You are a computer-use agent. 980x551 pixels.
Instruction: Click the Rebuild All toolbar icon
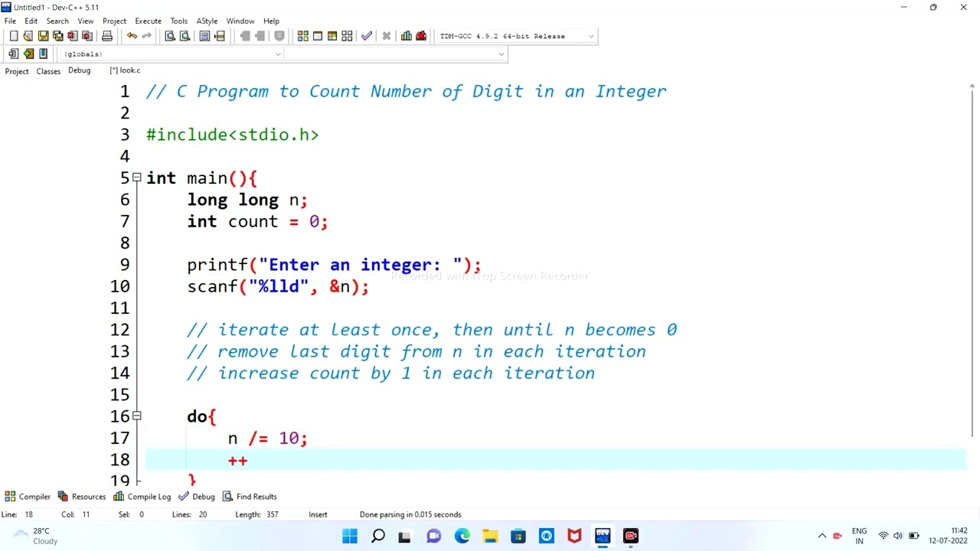[x=347, y=36]
